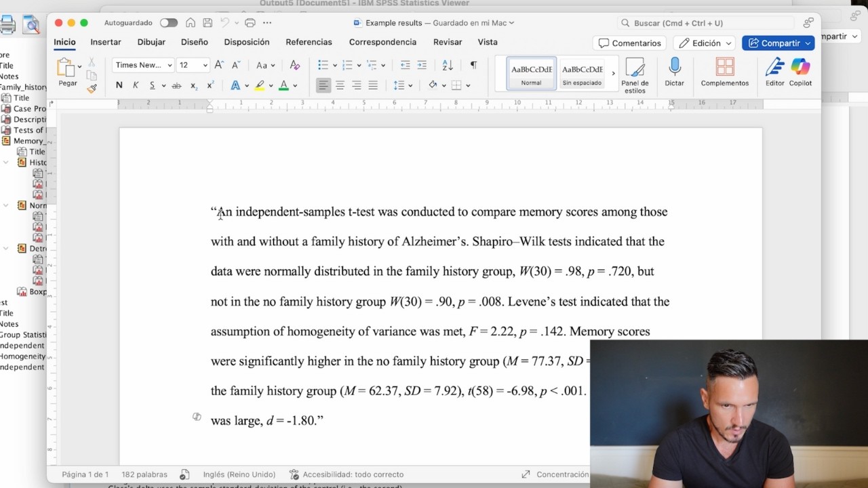
Task: Switch to the Dibujar tab
Action: pos(151,42)
